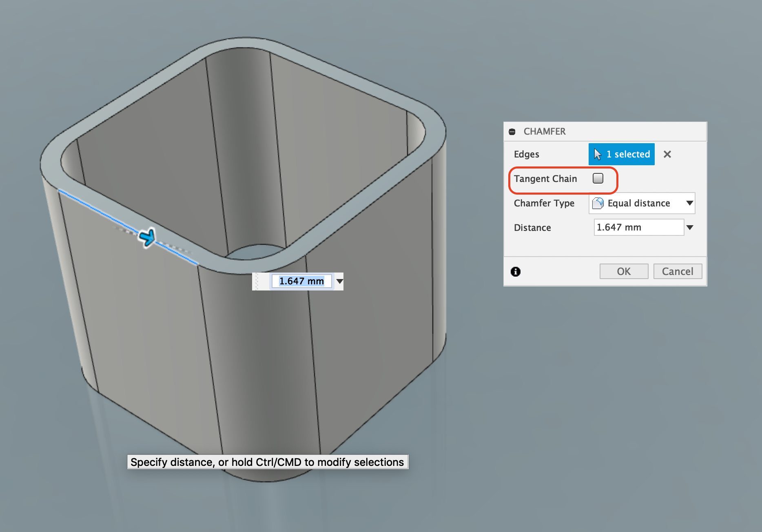Cancel the chamfer operation
This screenshot has height=532, width=762.
(678, 271)
